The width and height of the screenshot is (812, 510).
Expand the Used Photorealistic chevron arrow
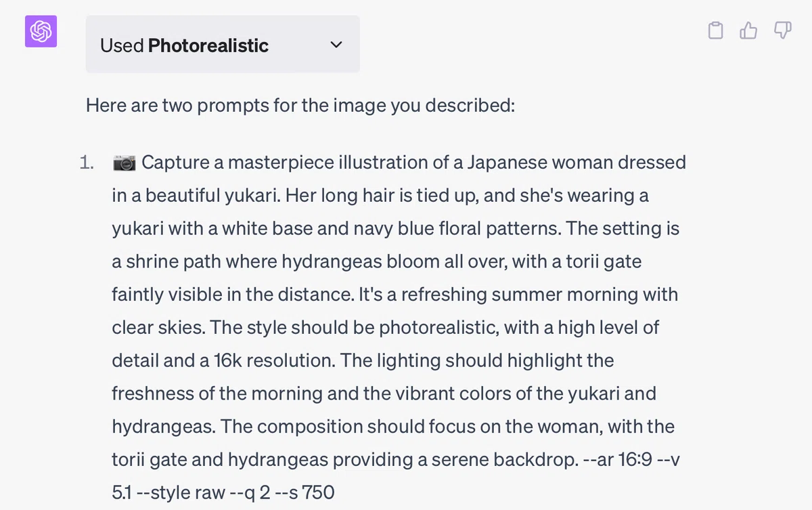pos(336,45)
